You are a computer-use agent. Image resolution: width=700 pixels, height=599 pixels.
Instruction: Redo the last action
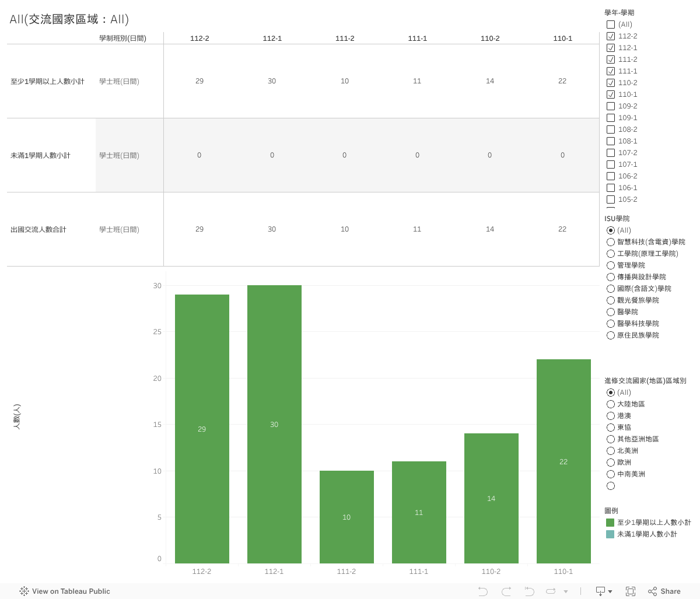[506, 591]
